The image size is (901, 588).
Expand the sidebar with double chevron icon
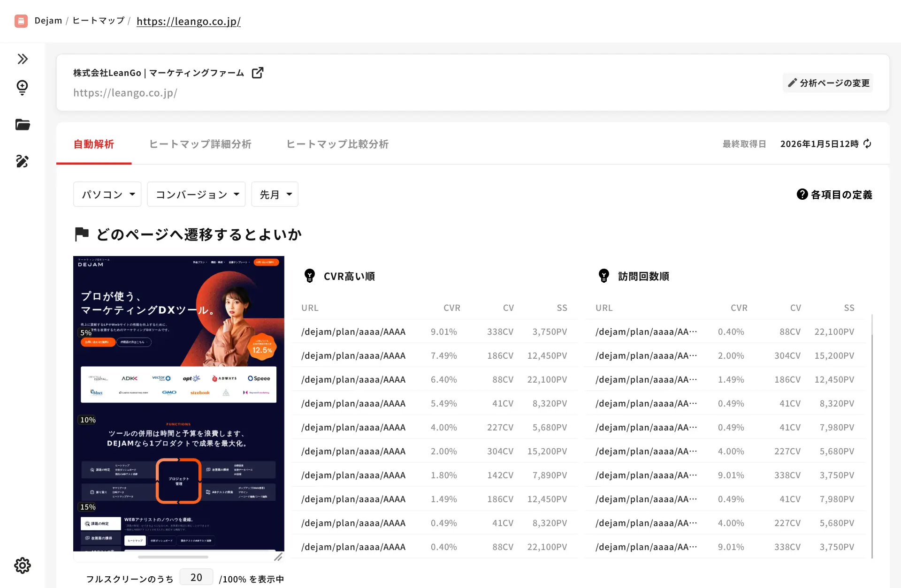[23, 59]
